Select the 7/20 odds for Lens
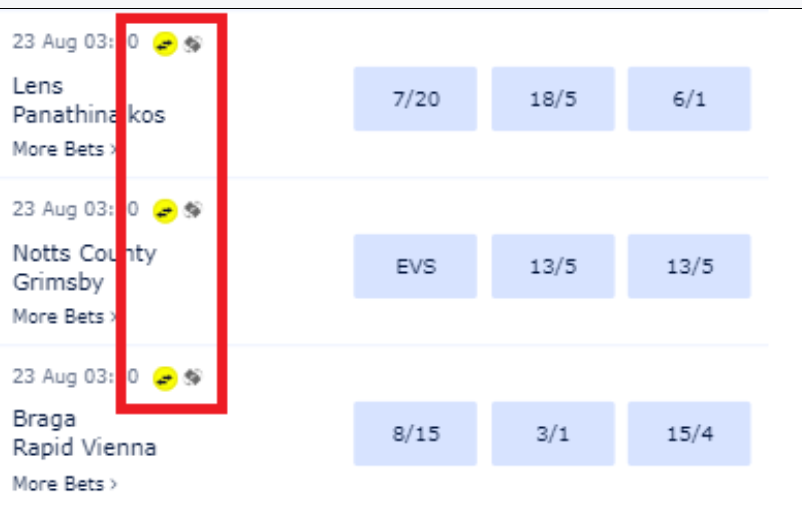Image resolution: width=802 pixels, height=531 pixels. point(415,99)
